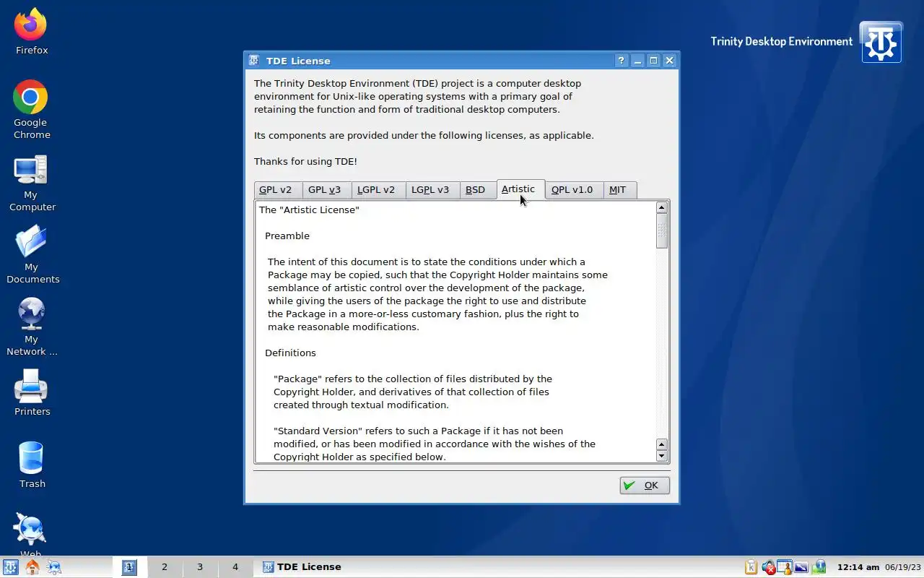924x578 pixels.
Task: Click the "Definitions" heading in the license text
Action: (290, 353)
